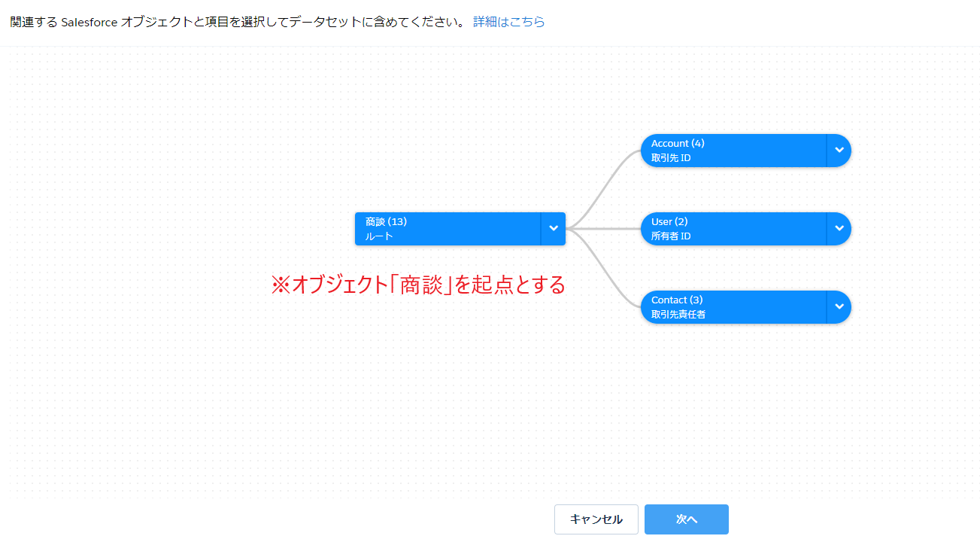Click the ルート sublabel in 商談 node

tap(379, 236)
